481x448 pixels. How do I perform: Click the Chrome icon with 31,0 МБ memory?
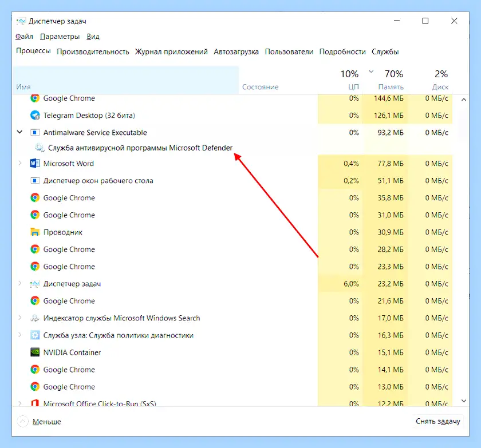[35, 215]
